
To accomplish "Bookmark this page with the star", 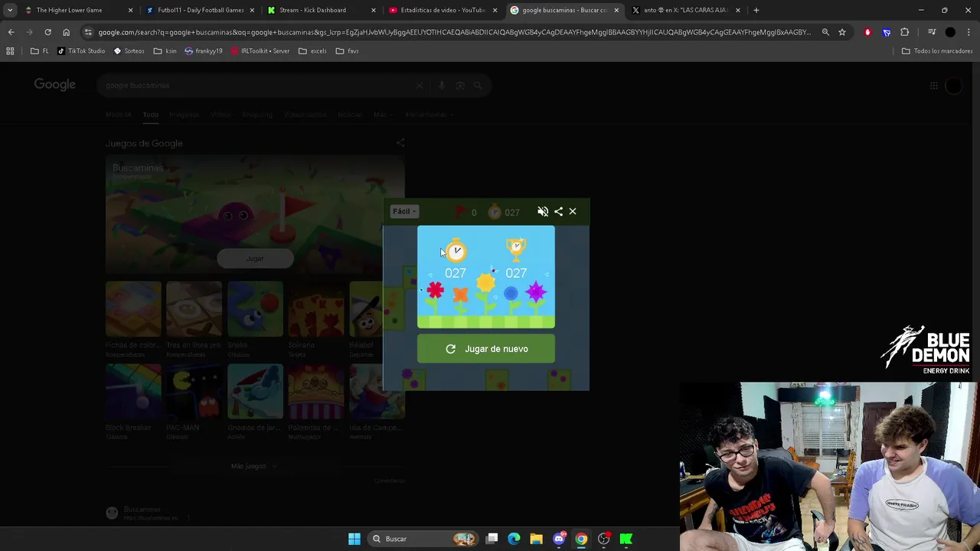I will [x=842, y=32].
